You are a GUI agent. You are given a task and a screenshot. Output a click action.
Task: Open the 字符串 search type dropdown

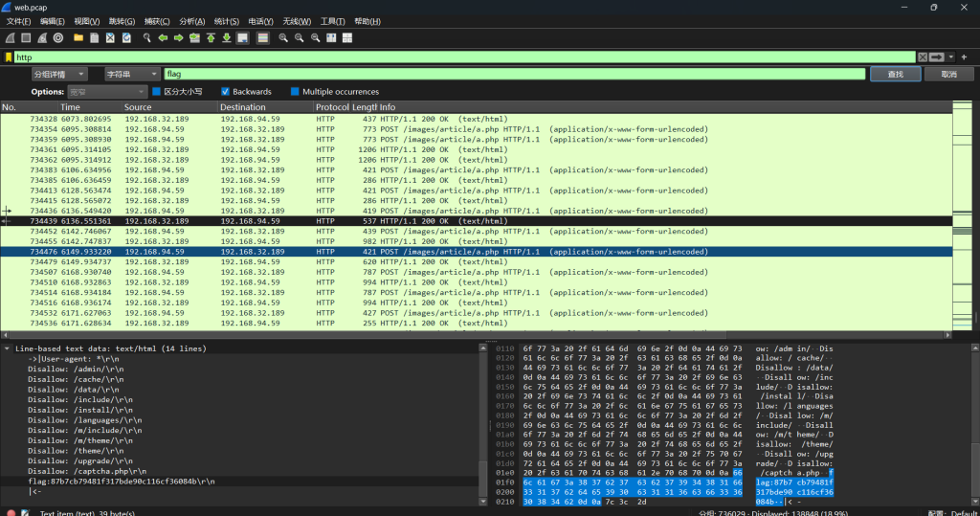pyautogui.click(x=131, y=74)
